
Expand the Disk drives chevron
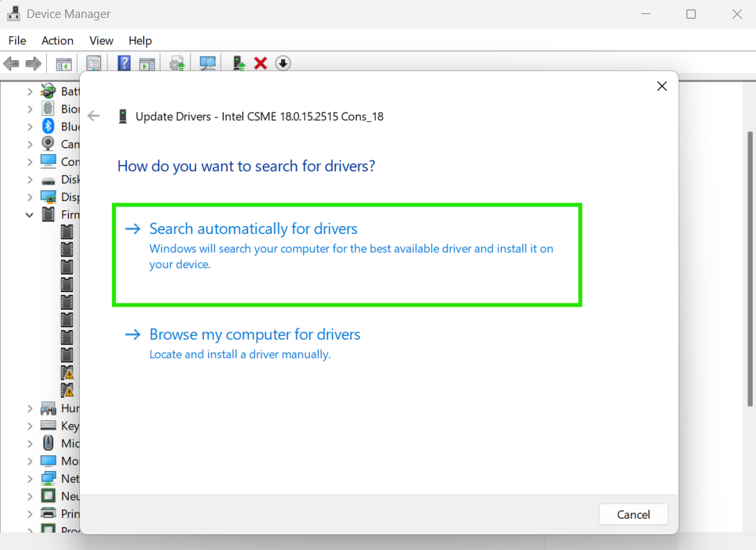[30, 179]
